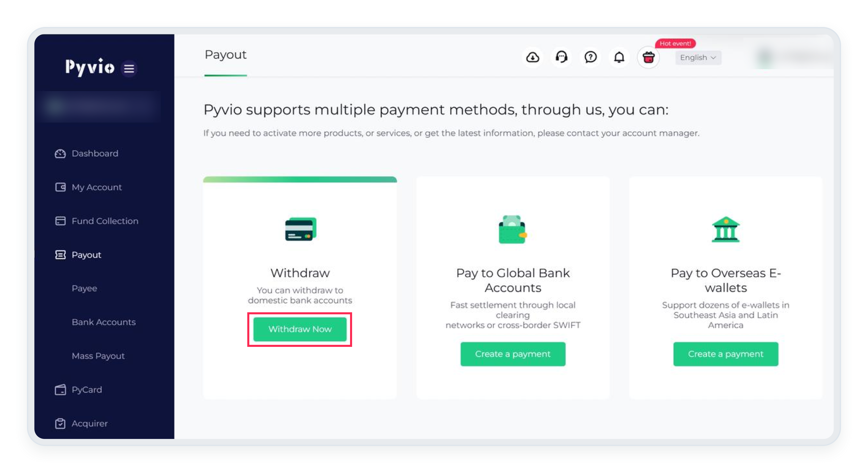Toggle the sidebar hamburger menu icon
This screenshot has width=868, height=473.
(129, 69)
